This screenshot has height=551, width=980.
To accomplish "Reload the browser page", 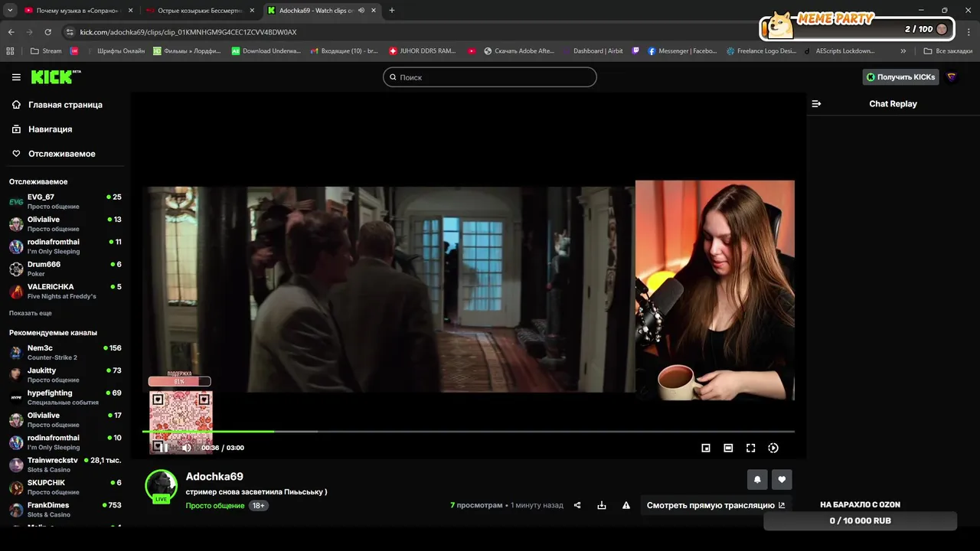I will tap(47, 32).
